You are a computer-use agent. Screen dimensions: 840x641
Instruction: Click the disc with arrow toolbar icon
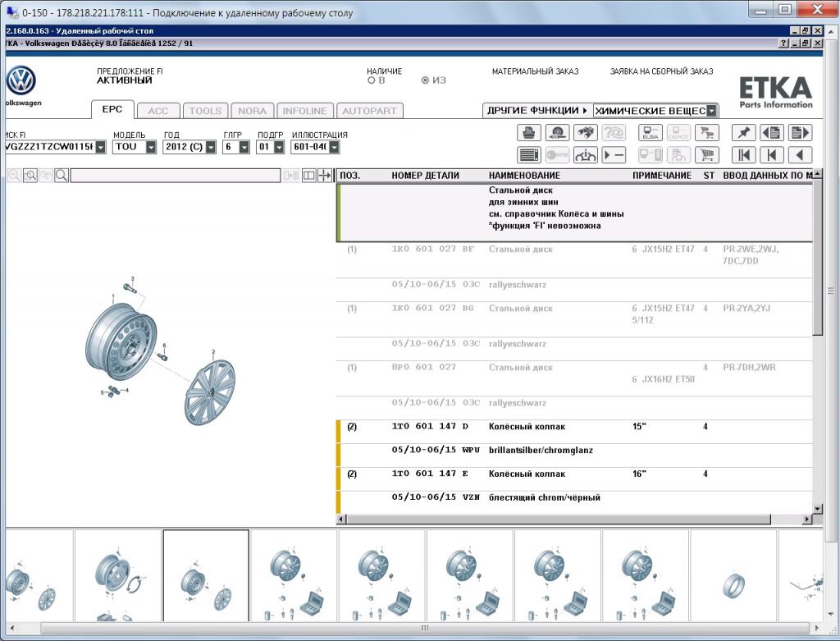[x=557, y=132]
